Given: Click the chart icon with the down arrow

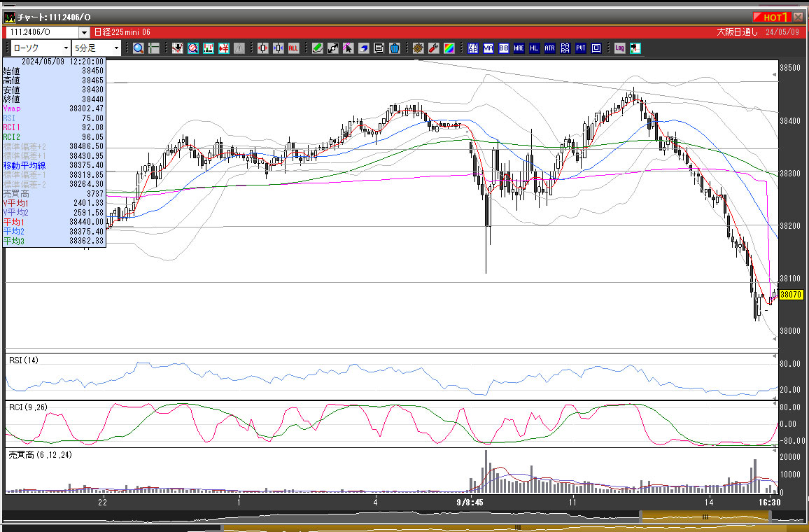Looking at the screenshot, I should pyautogui.click(x=178, y=48).
